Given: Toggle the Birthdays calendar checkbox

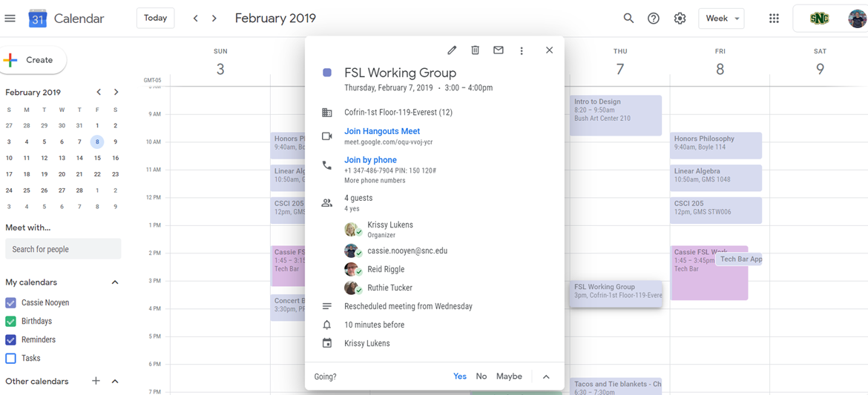Looking at the screenshot, I should coord(10,321).
